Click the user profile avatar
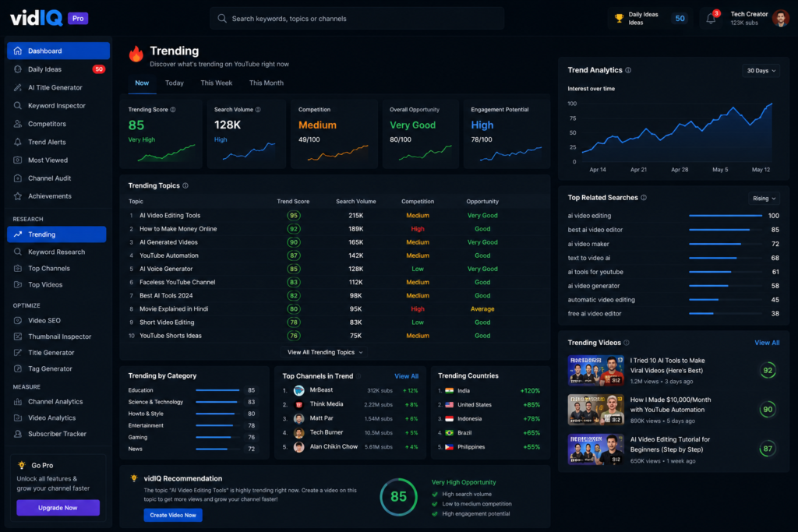The image size is (798, 532). pos(781,19)
